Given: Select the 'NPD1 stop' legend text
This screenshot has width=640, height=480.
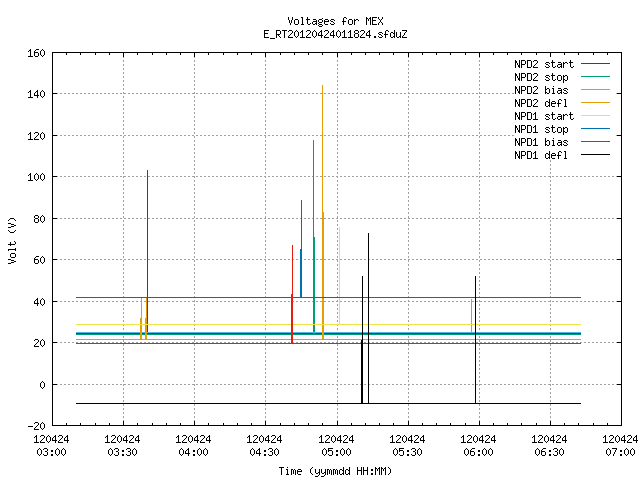Looking at the screenshot, I should point(541,129).
